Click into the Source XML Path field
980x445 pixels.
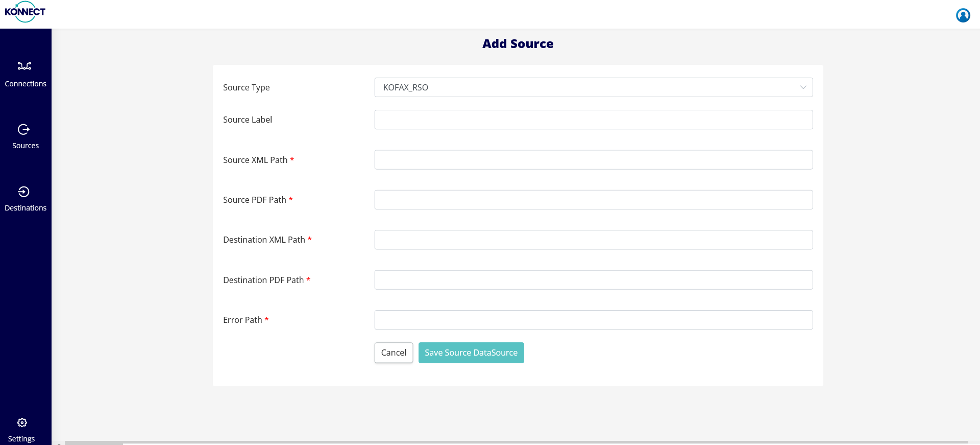[x=593, y=160]
